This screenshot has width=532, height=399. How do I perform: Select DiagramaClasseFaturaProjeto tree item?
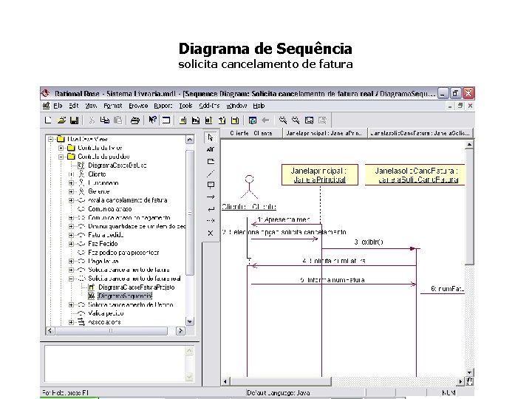pyautogui.click(x=137, y=287)
